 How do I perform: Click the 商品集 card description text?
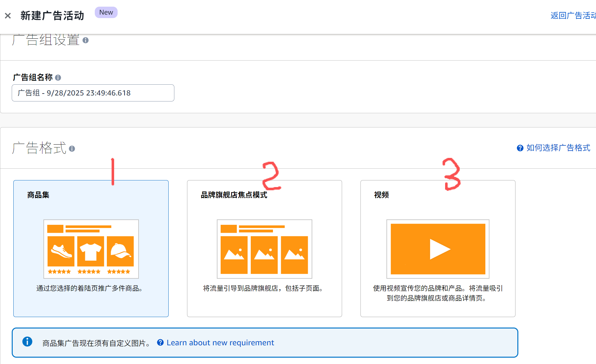tap(90, 288)
